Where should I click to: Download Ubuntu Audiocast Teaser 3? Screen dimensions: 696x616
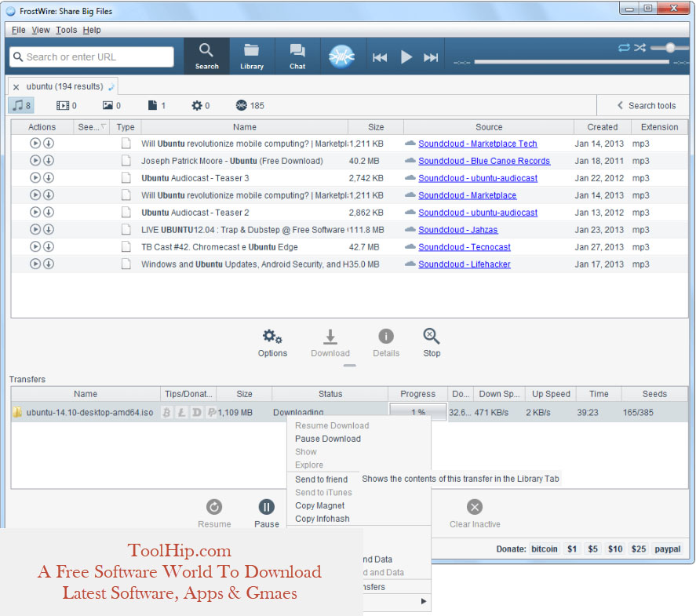[x=49, y=178]
